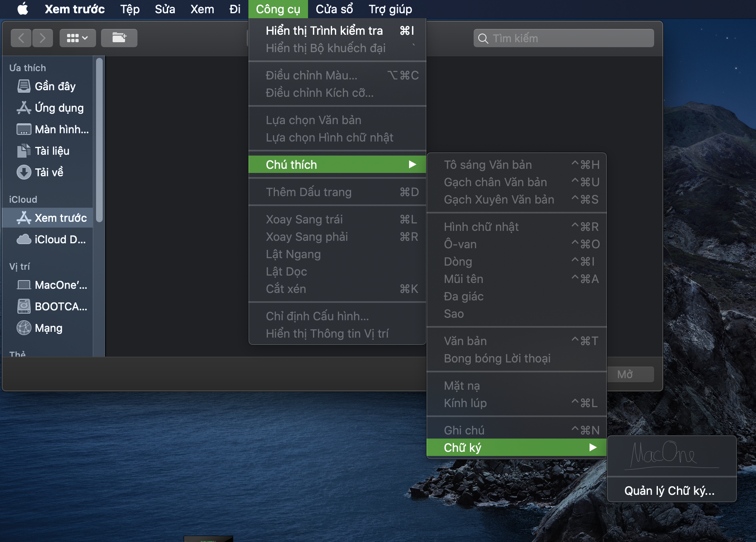Expand the Chú thích submenu
Viewport: 756px width, 542px height.
coord(337,165)
